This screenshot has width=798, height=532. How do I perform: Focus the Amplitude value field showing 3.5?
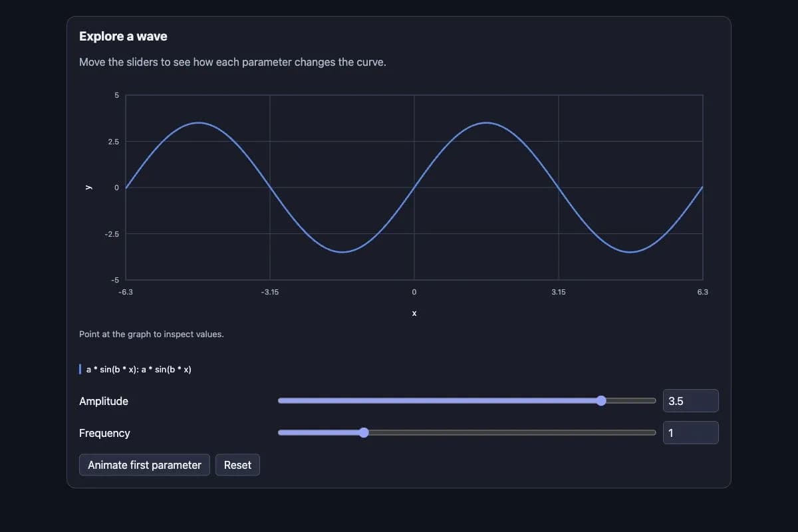tap(690, 401)
